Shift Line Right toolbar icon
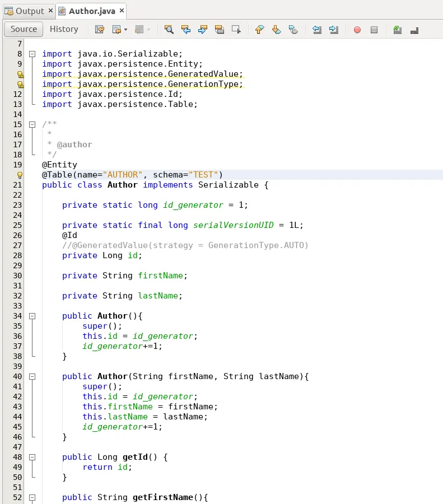Screen dimensions: 443x504 (334, 30)
